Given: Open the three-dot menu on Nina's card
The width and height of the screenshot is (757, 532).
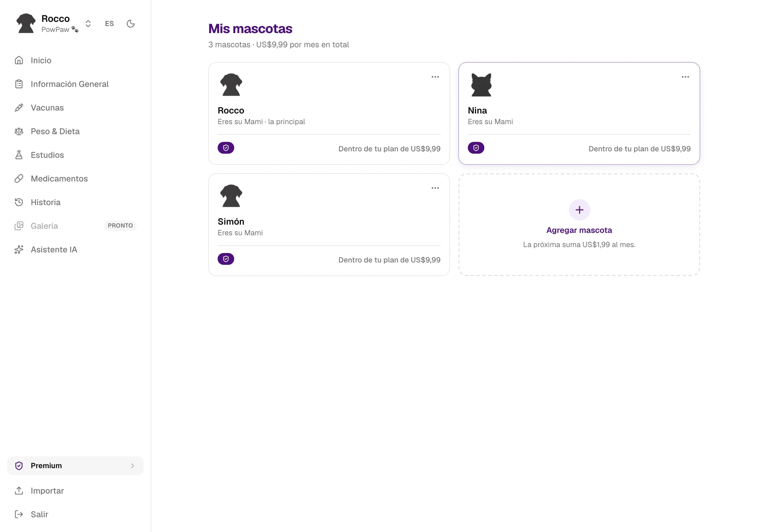Looking at the screenshot, I should 685,77.
